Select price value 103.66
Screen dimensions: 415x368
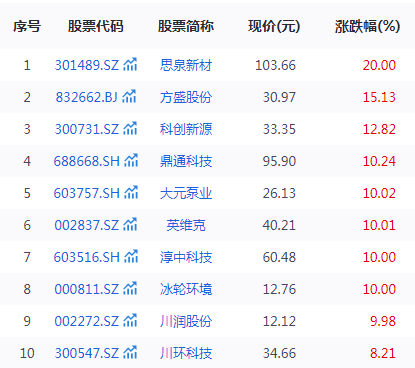[275, 65]
